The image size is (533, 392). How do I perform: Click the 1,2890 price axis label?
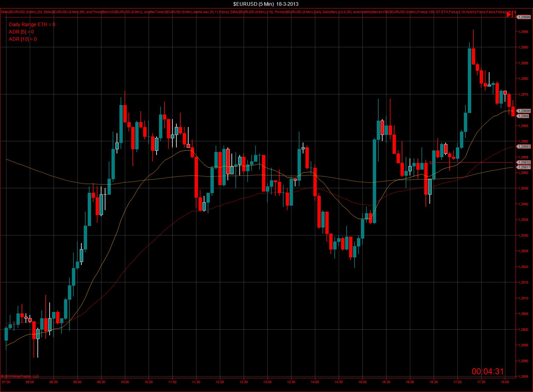pyautogui.click(x=524, y=361)
